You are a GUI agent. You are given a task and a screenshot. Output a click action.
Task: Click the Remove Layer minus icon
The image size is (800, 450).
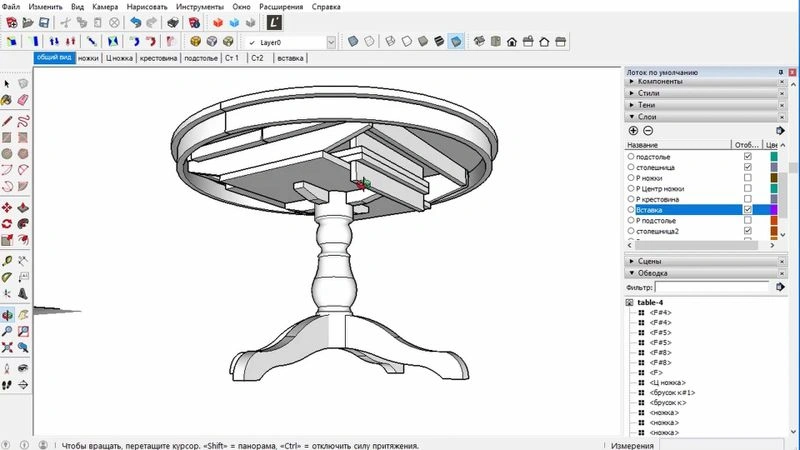click(x=648, y=131)
